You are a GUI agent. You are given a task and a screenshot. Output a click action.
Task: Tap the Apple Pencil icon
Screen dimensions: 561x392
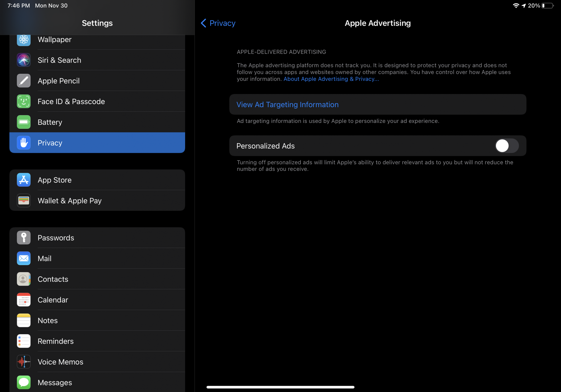pyautogui.click(x=24, y=81)
